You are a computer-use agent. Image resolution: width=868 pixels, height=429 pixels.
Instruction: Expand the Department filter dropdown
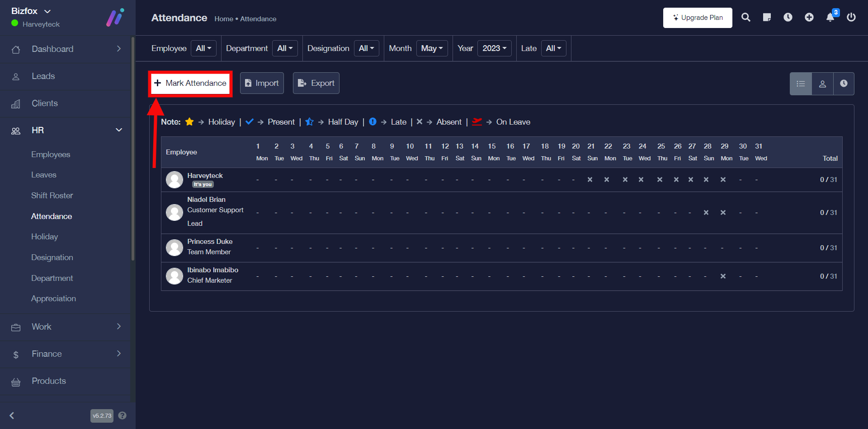(x=285, y=48)
